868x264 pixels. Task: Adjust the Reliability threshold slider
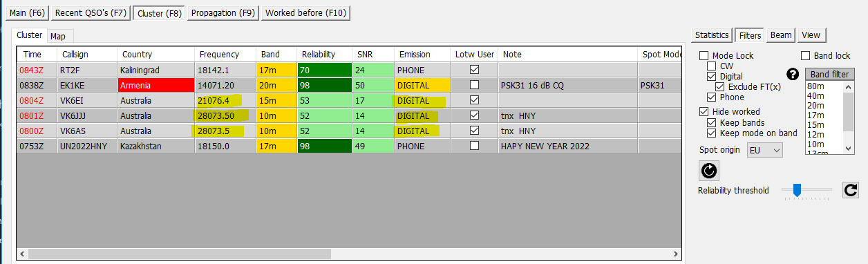(x=797, y=189)
